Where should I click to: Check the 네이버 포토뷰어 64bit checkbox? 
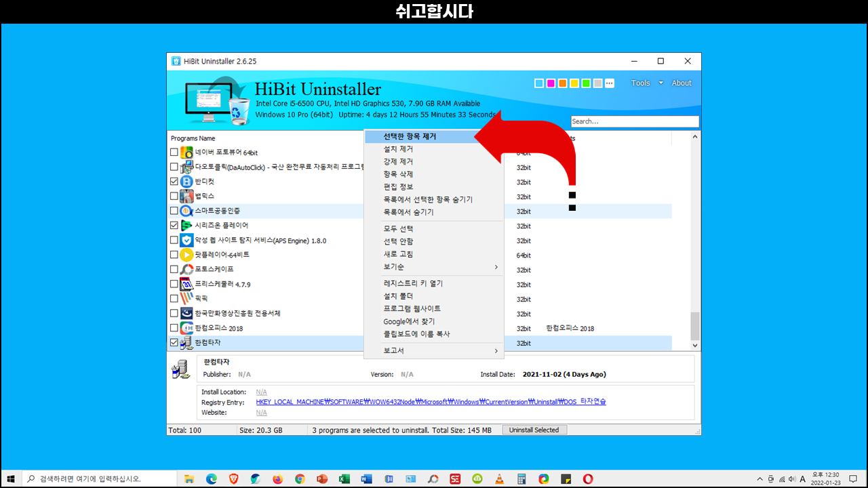click(174, 152)
